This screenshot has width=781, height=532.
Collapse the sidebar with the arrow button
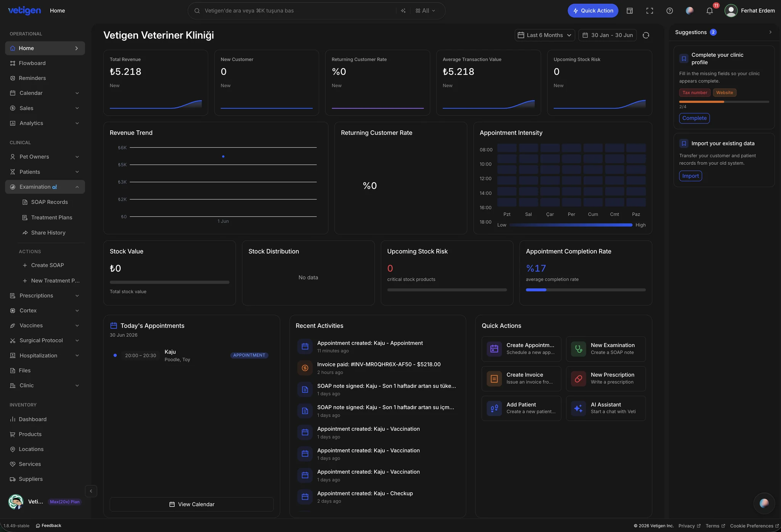(91, 491)
